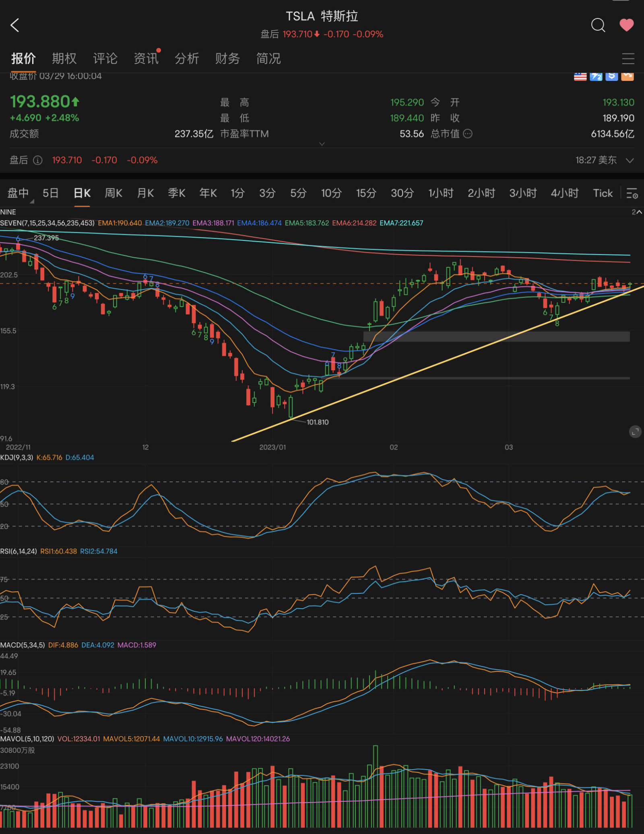
Task: Select the 15分 chart interval
Action: [366, 193]
